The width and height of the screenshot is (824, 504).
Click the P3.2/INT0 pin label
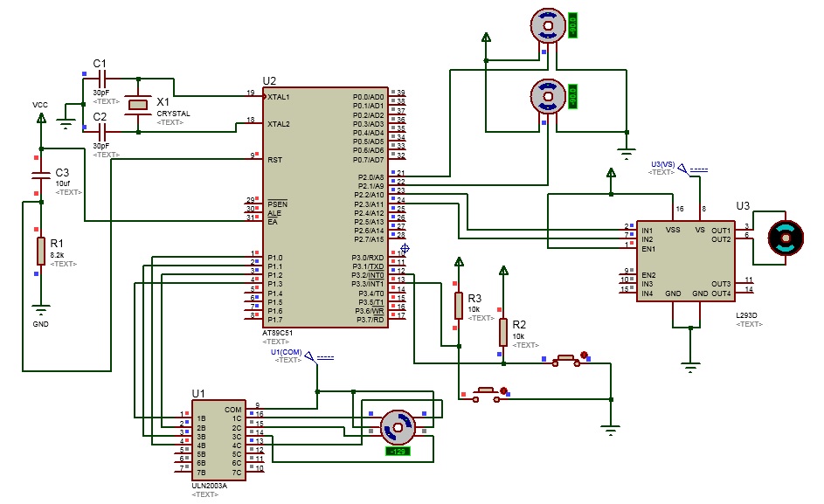(368, 275)
